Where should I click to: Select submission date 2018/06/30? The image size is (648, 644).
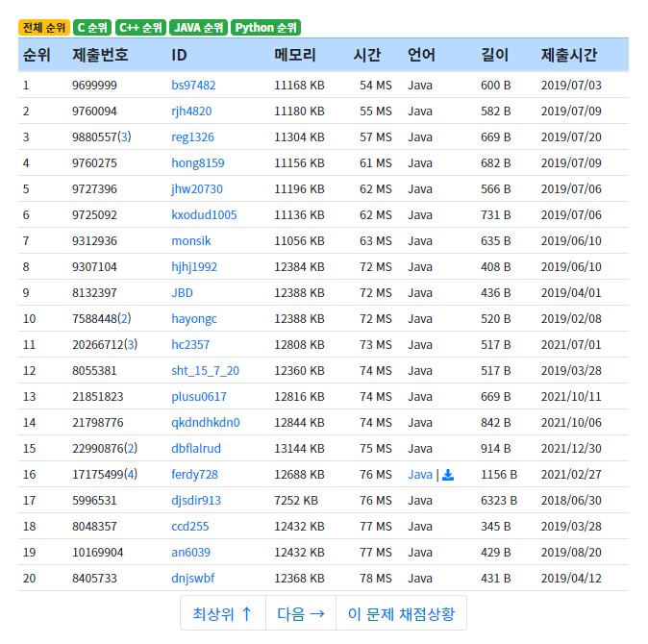pos(571,501)
